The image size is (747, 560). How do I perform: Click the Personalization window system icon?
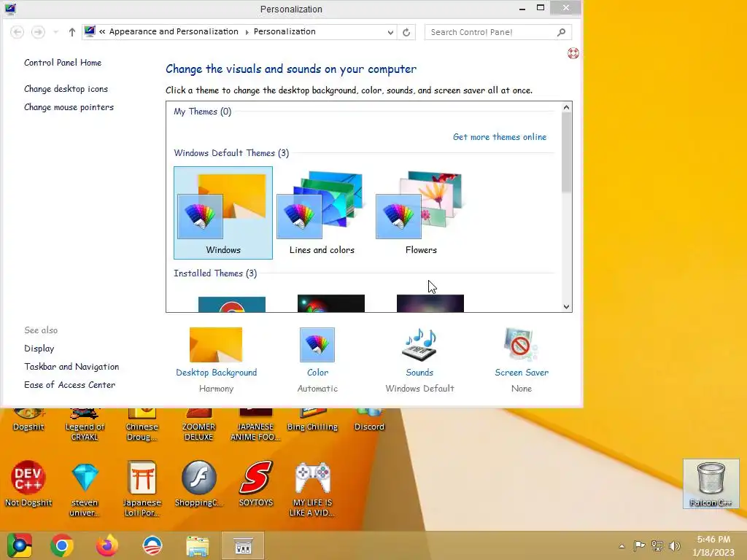(x=10, y=9)
